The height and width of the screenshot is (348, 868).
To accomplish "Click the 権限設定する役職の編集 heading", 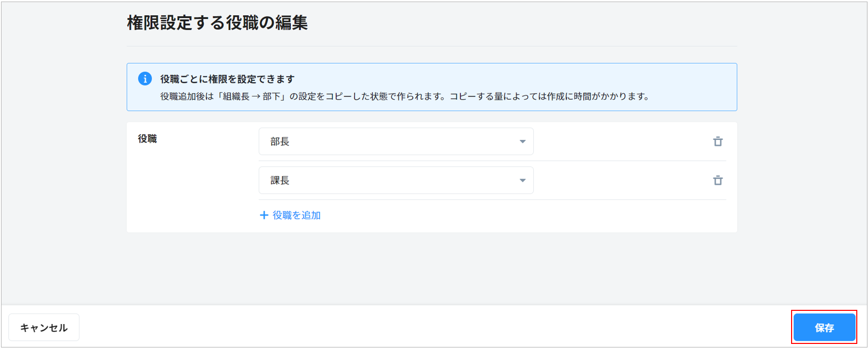I will tap(217, 23).
